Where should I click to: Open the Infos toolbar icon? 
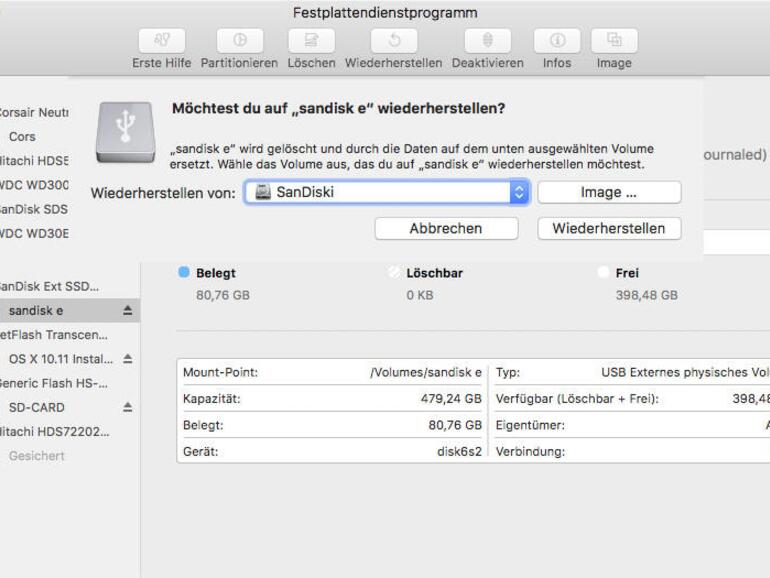tap(557, 41)
